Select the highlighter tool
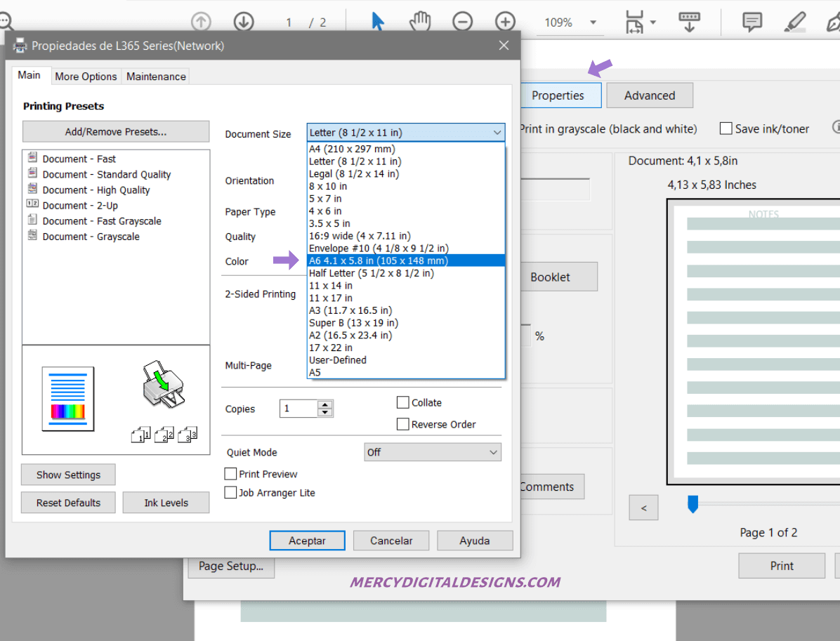The height and width of the screenshot is (641, 840). 794,22
